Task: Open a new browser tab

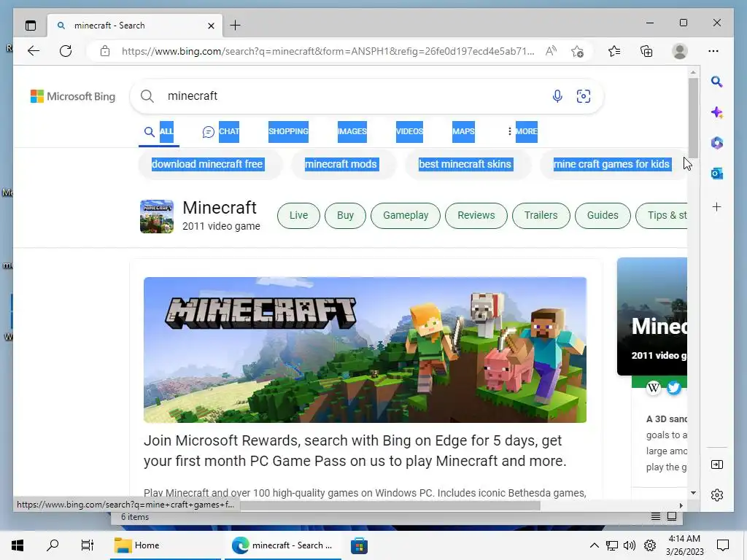Action: point(236,26)
